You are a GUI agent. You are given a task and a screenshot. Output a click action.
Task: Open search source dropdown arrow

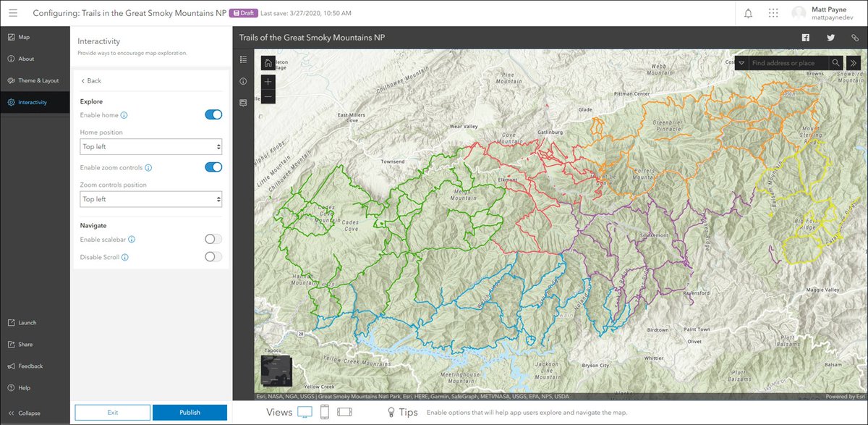click(741, 63)
